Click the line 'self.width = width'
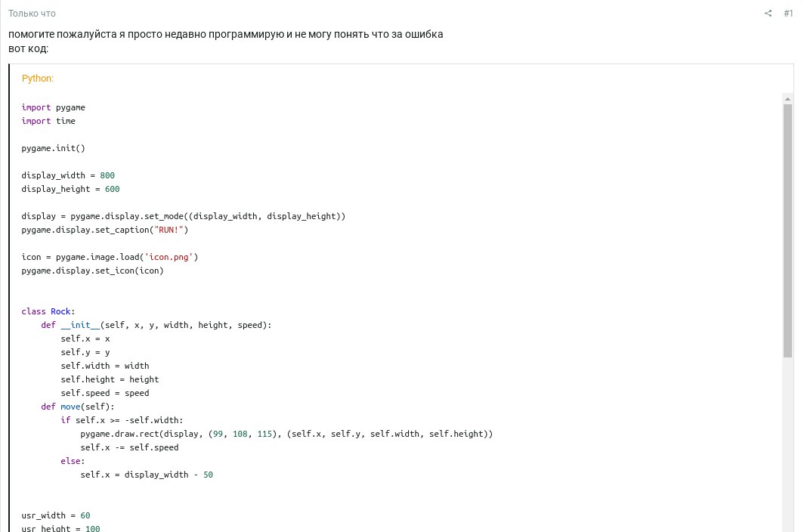The width and height of the screenshot is (801, 532). [105, 366]
